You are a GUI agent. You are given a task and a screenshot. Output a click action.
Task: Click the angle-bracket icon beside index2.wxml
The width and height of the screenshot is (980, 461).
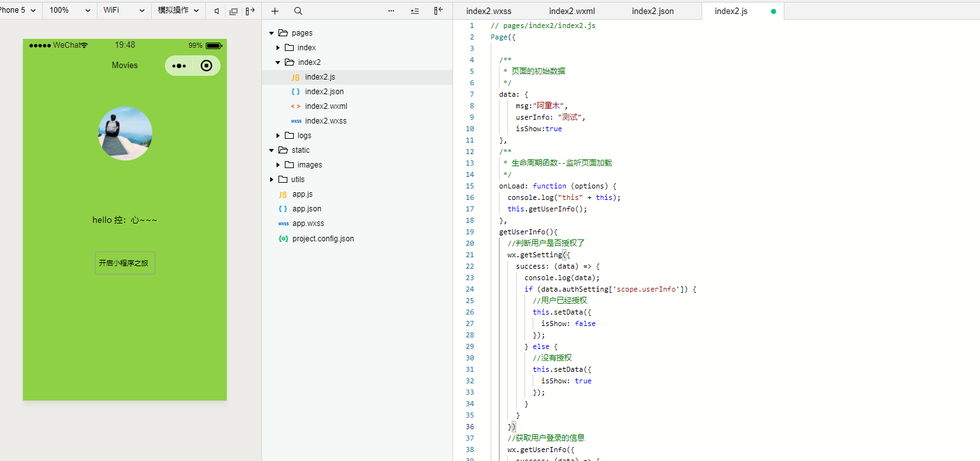point(296,106)
